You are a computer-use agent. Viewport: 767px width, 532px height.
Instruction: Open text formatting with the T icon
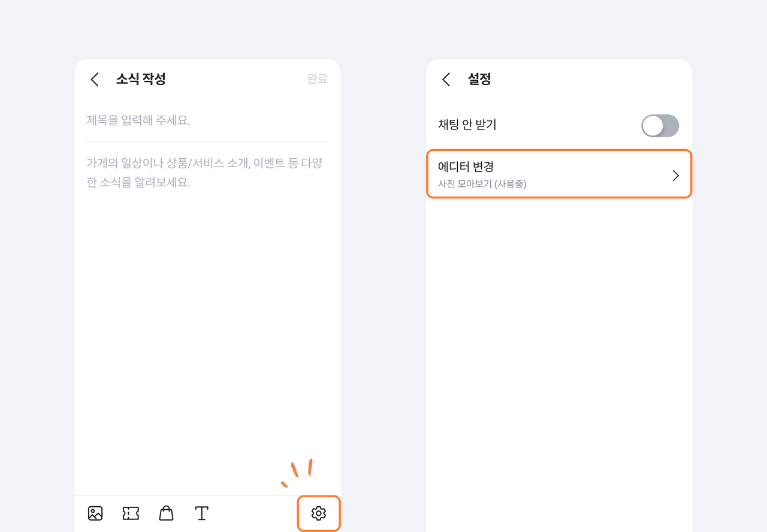point(202,513)
